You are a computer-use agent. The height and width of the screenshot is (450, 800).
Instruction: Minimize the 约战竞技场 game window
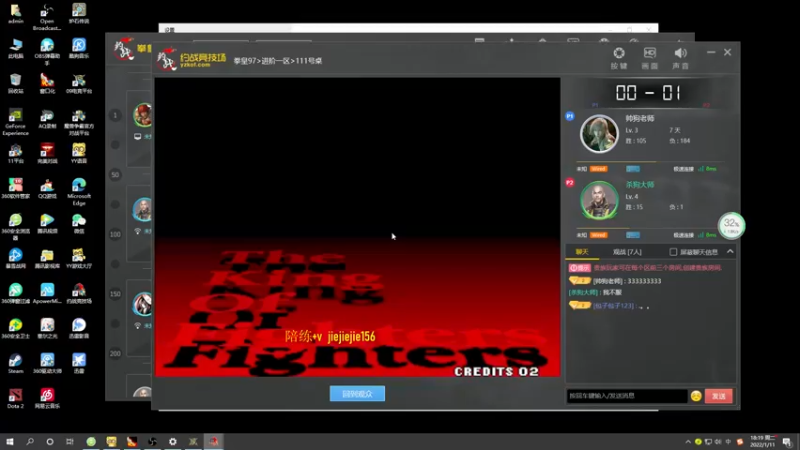[x=711, y=53]
